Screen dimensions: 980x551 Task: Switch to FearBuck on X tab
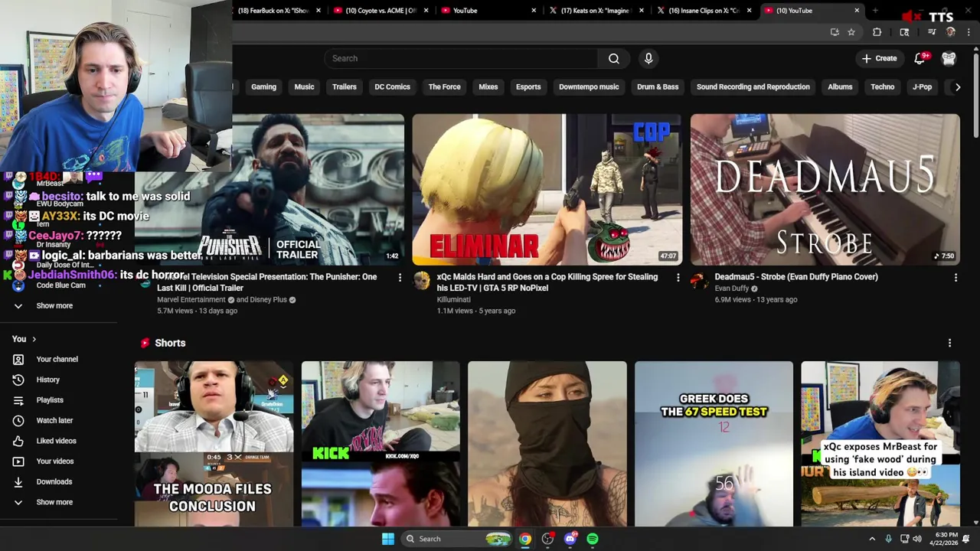273,11
